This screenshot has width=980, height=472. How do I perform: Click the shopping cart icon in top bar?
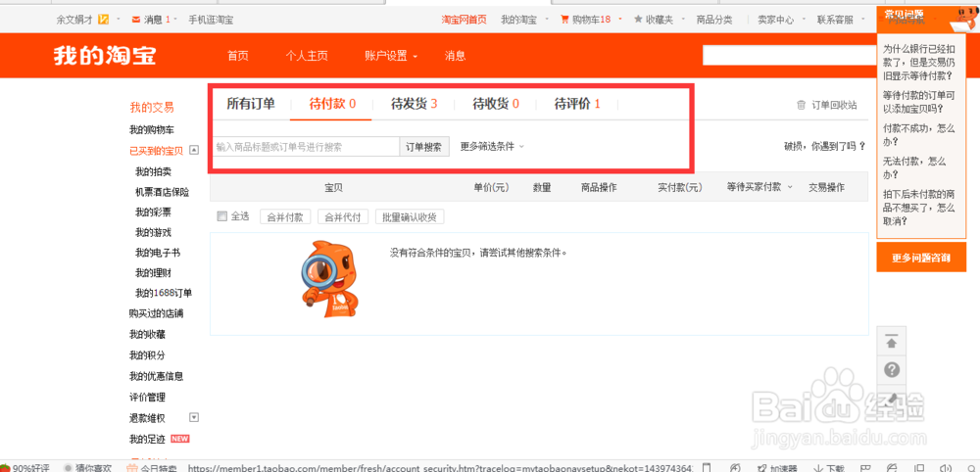pyautogui.click(x=565, y=20)
